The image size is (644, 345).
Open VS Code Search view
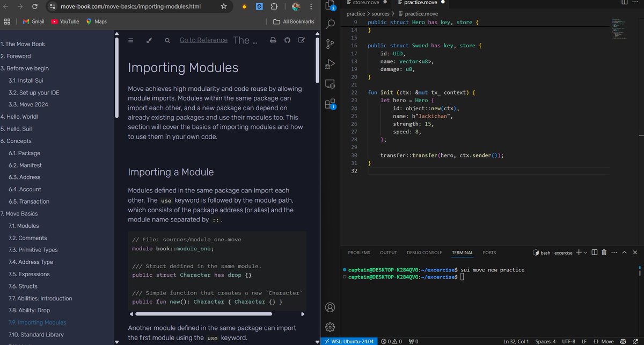coord(331,24)
